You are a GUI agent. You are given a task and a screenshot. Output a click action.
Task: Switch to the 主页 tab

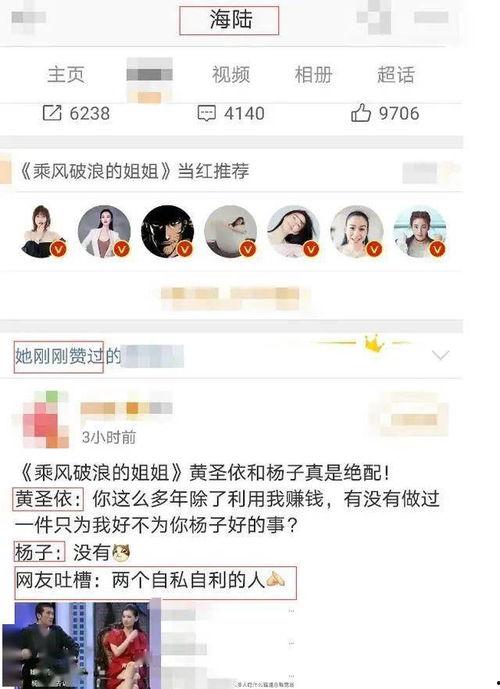[x=66, y=75]
